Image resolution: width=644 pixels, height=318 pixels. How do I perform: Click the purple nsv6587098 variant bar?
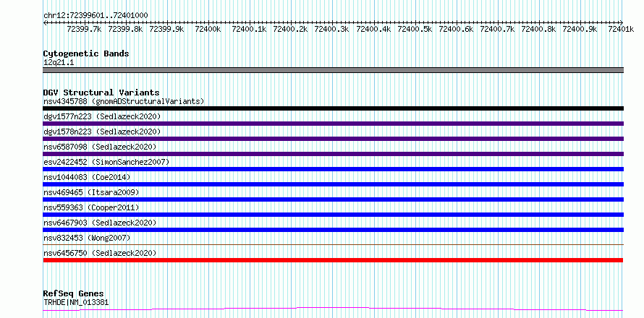[333, 154]
